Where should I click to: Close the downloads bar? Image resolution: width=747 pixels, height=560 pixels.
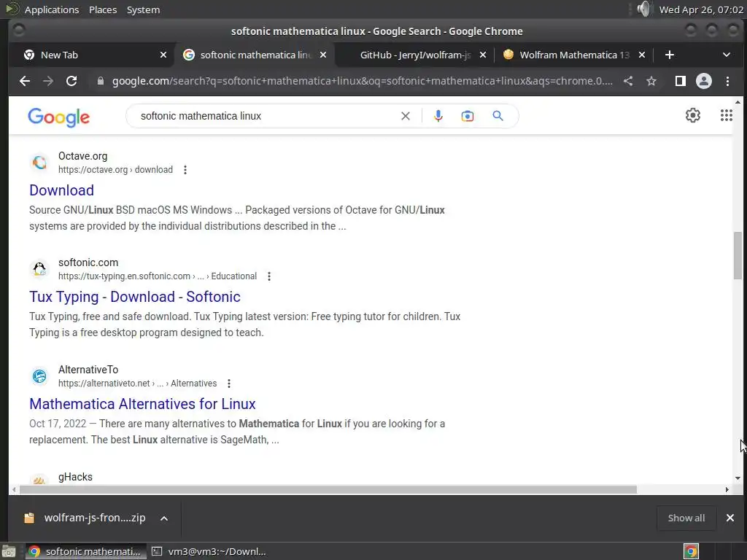click(729, 518)
